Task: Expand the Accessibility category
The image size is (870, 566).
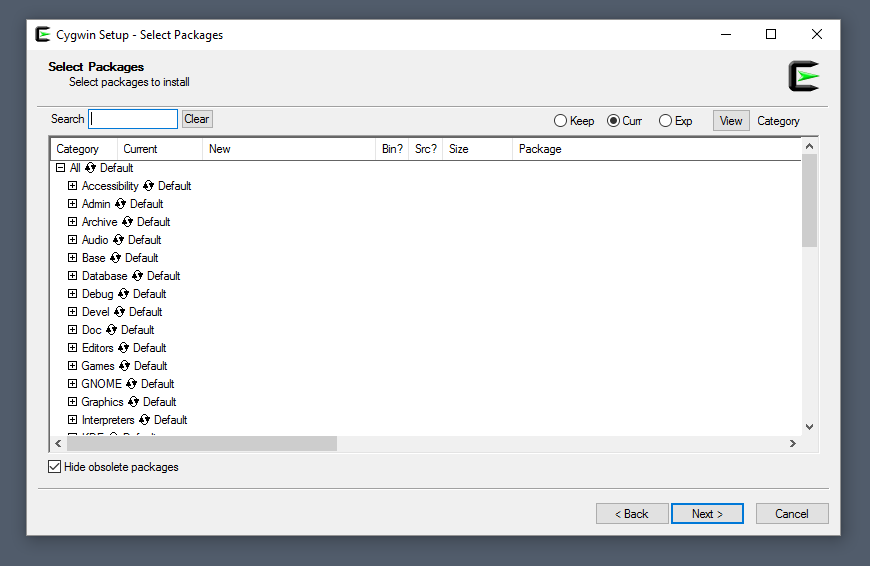Action: [72, 185]
